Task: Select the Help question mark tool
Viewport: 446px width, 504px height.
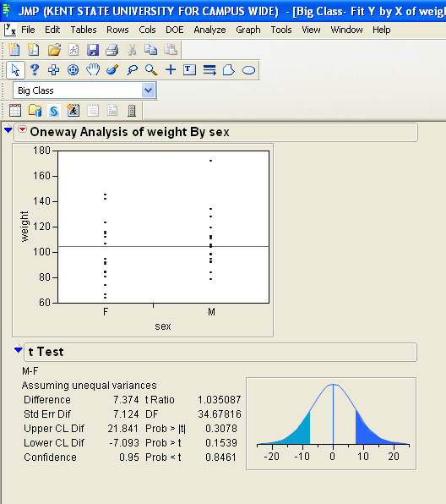Action: [35, 69]
